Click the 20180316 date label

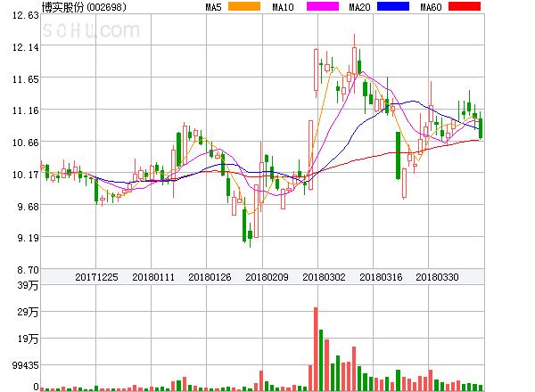tap(381, 277)
